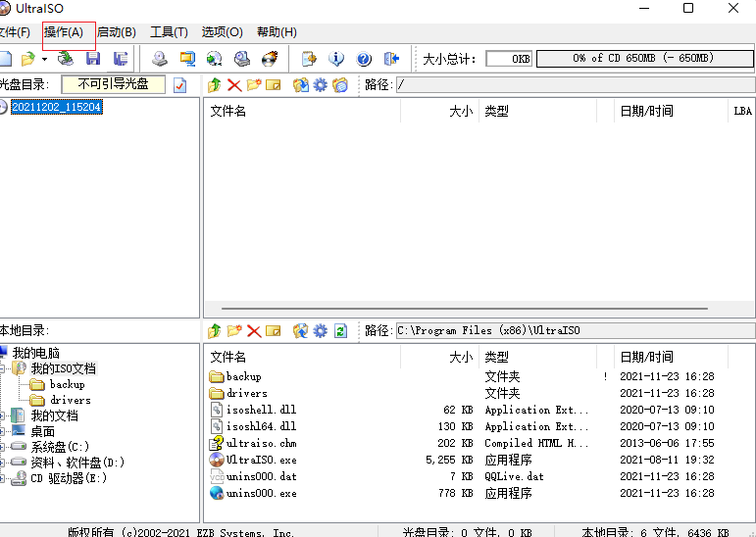Save the image with the floppy disk icon

[x=93, y=59]
